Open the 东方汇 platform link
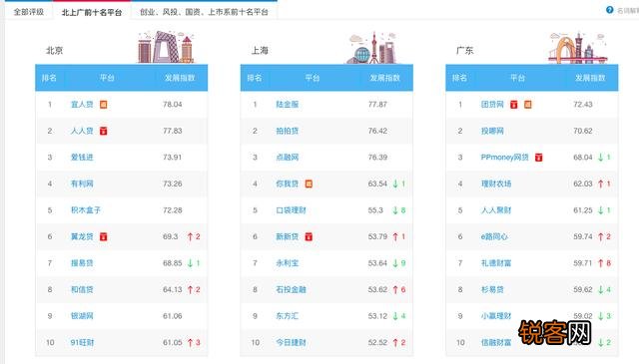 288,316
